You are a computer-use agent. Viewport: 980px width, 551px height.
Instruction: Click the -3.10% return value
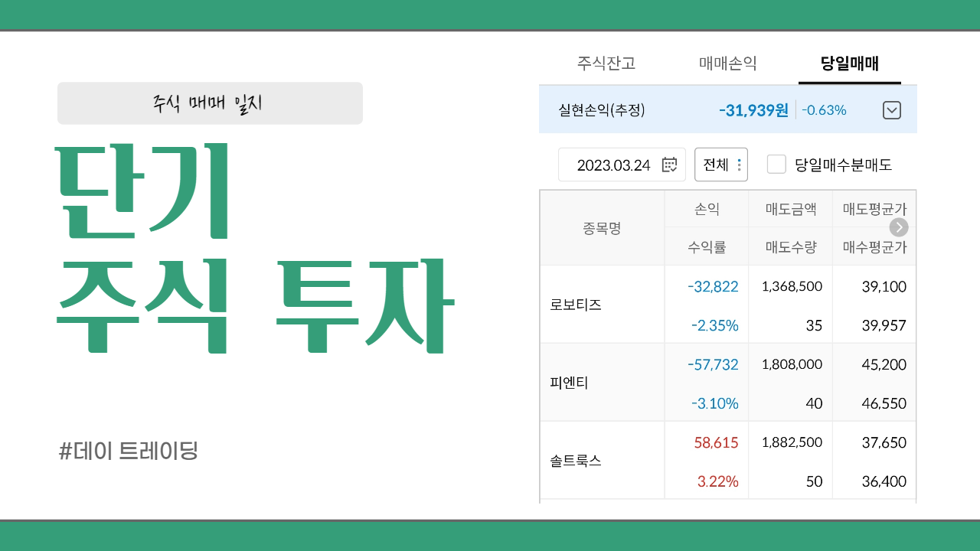click(714, 404)
